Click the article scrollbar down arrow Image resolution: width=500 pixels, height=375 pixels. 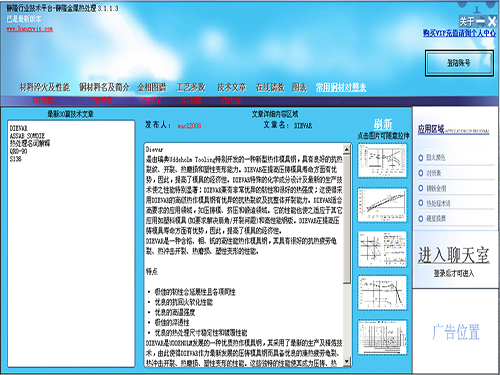coord(347,361)
